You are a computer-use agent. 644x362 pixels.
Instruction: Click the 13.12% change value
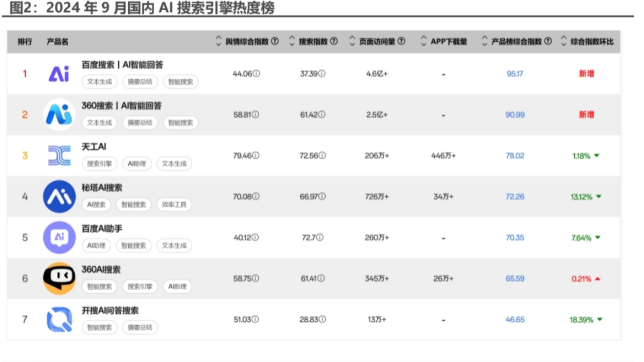point(581,197)
